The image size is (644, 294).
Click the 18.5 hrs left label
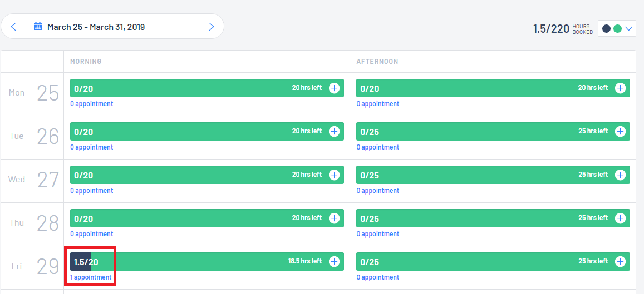coord(305,261)
